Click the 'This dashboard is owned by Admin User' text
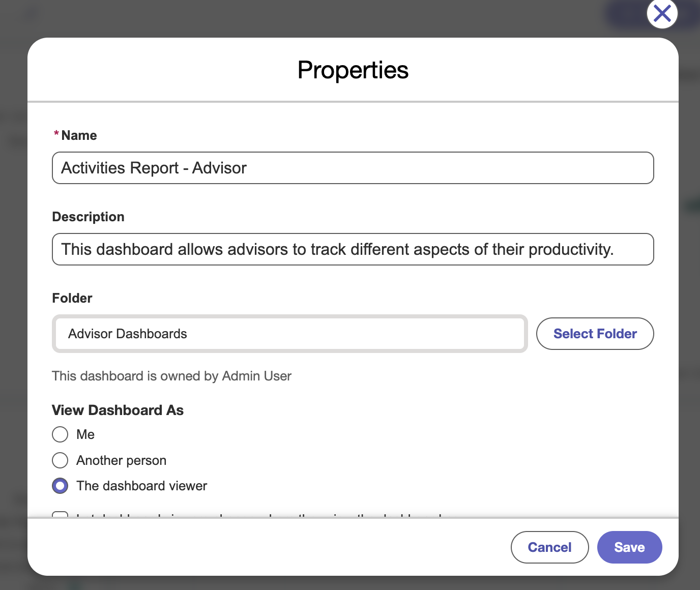 pos(171,376)
